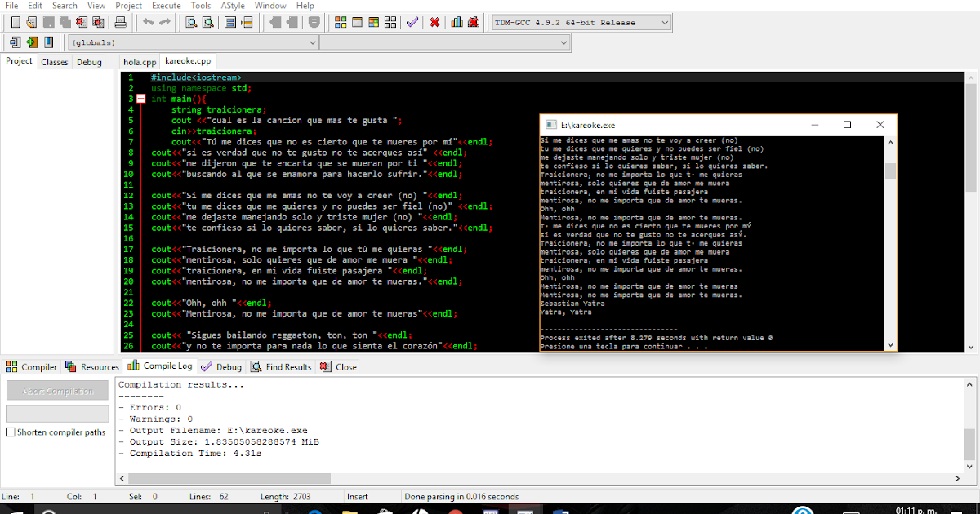Open profiling analysis chart icon
Viewport: 980px width, 514px height.
coord(455,22)
